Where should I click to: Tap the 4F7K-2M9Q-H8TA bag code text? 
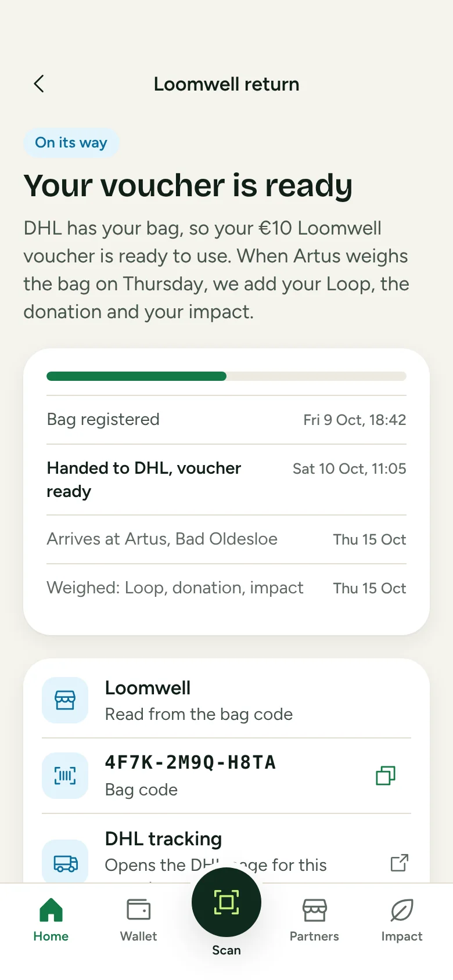[190, 762]
